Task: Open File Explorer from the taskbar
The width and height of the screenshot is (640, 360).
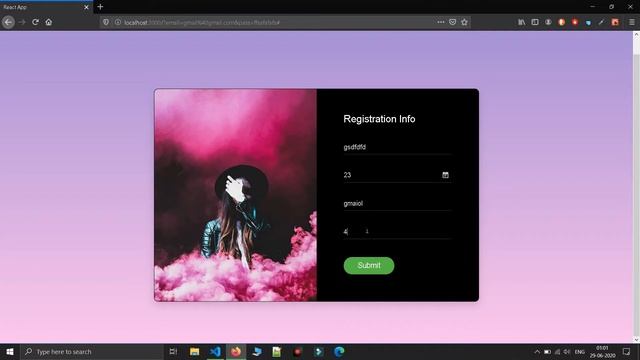Action: pos(194,351)
